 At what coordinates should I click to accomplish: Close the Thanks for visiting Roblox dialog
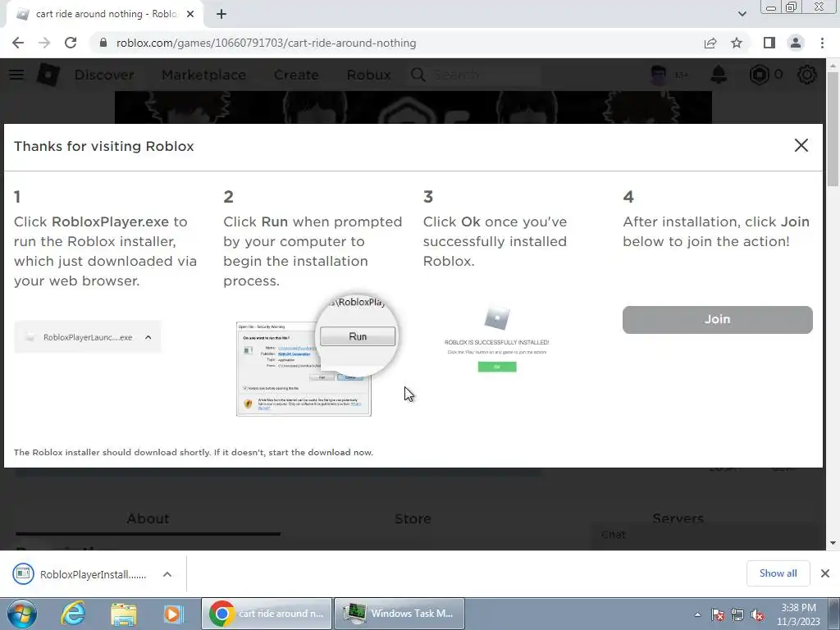click(x=801, y=145)
